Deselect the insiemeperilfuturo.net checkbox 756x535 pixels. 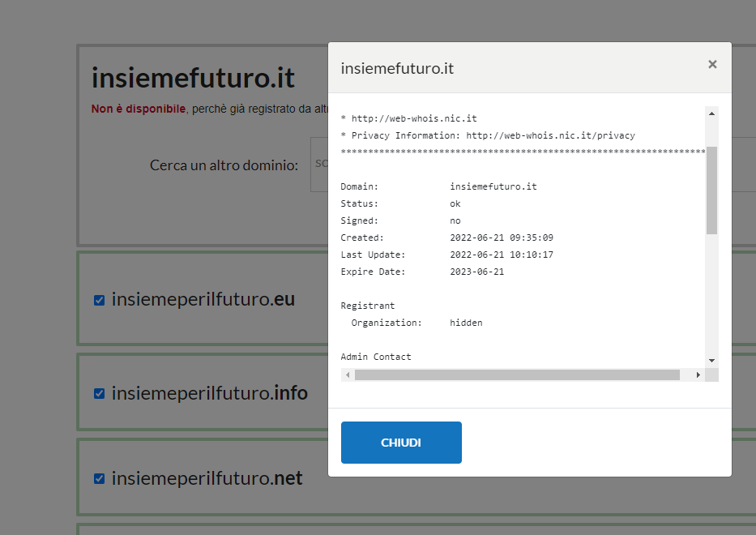[x=99, y=479]
